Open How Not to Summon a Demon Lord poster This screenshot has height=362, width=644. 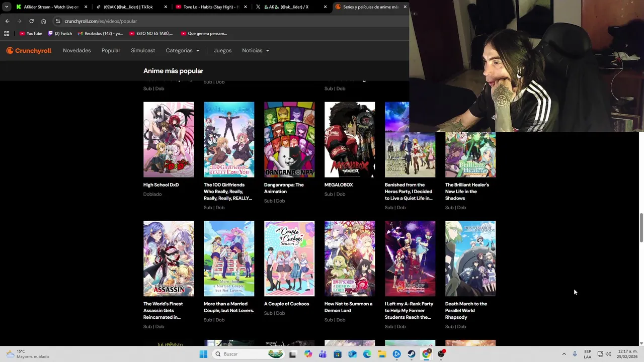click(x=350, y=258)
